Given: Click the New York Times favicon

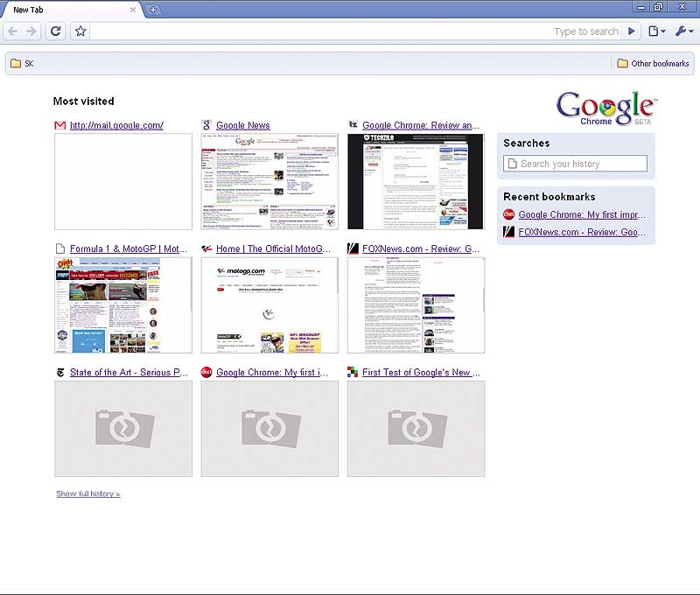Looking at the screenshot, I should point(60,372).
